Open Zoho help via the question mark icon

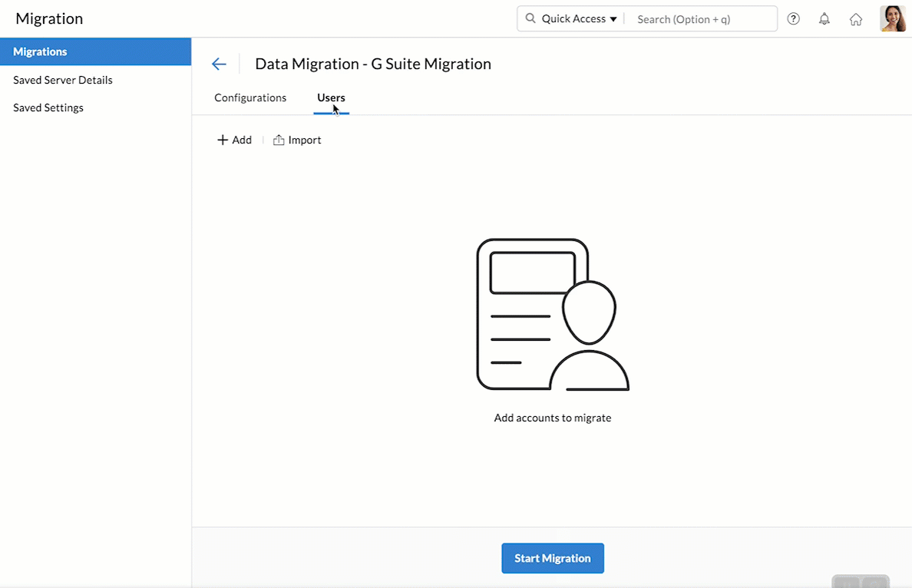coord(793,18)
